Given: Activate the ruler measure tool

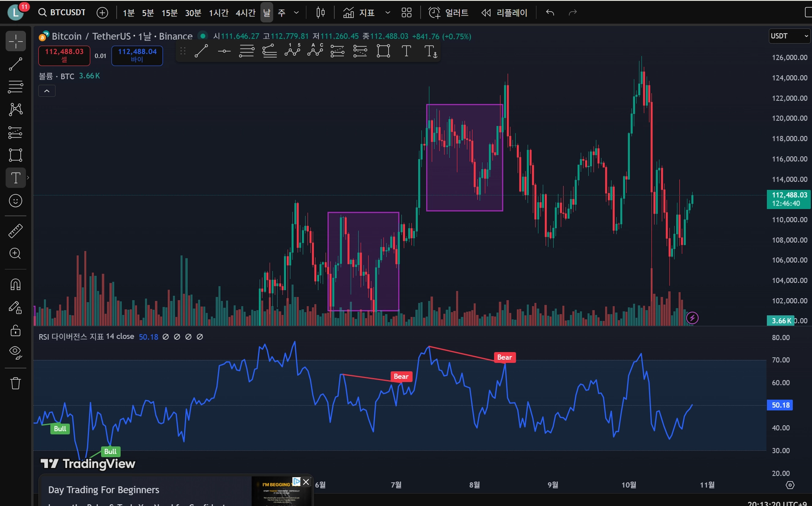Looking at the screenshot, I should click(x=16, y=231).
